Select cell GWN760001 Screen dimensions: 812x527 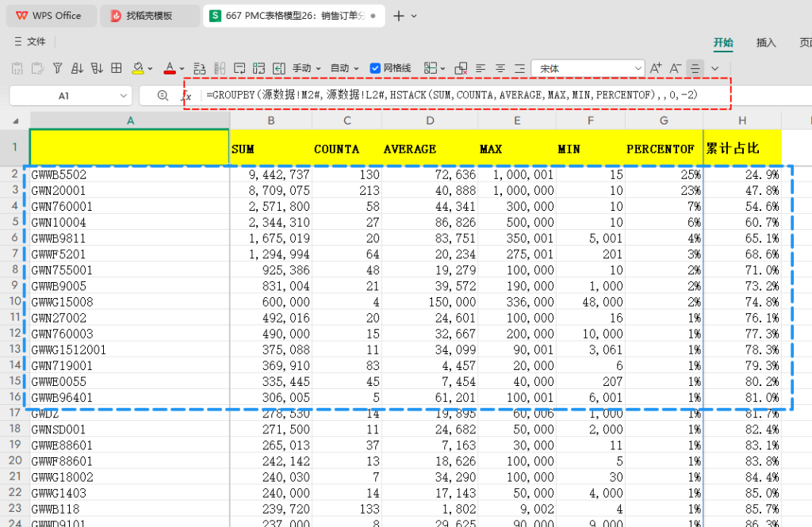(x=130, y=207)
